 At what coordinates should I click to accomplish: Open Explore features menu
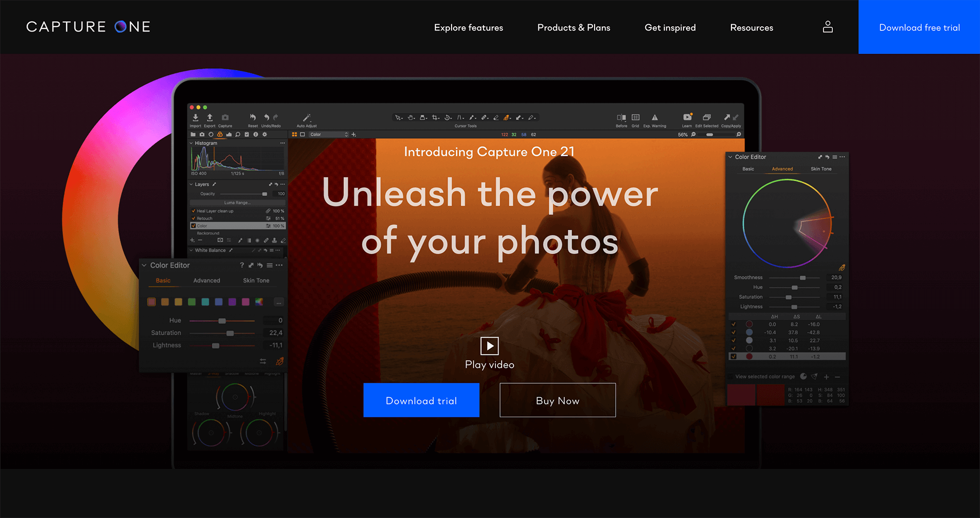[x=469, y=27]
